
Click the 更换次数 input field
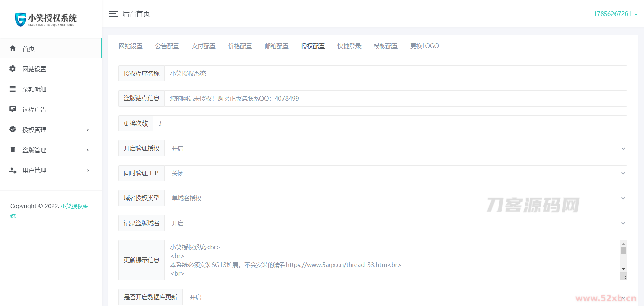point(389,123)
